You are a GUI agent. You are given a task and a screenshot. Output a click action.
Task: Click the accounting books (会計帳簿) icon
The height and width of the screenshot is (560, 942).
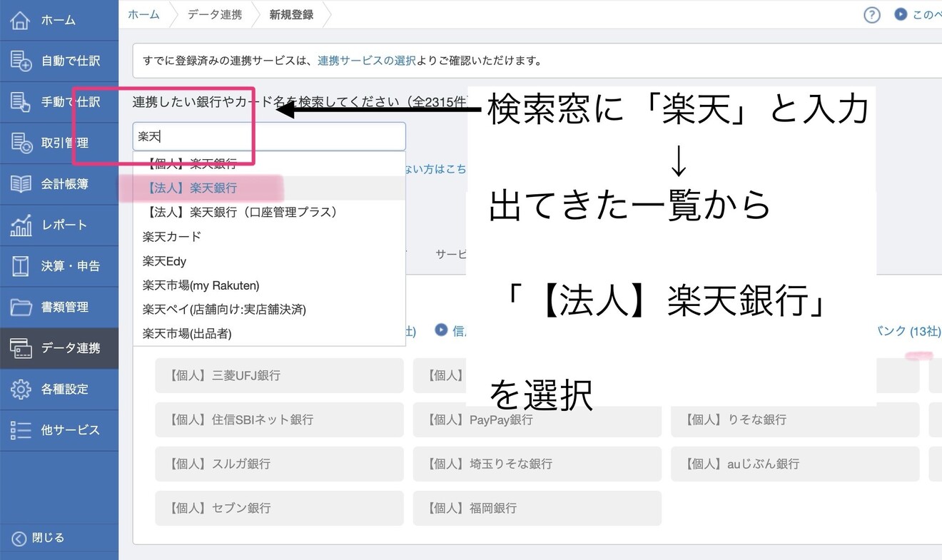(x=21, y=184)
